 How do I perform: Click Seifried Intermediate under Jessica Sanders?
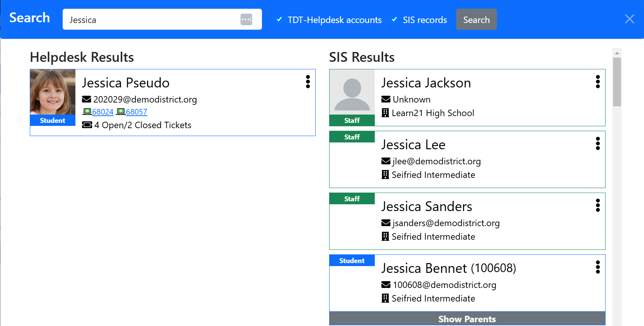pos(433,237)
